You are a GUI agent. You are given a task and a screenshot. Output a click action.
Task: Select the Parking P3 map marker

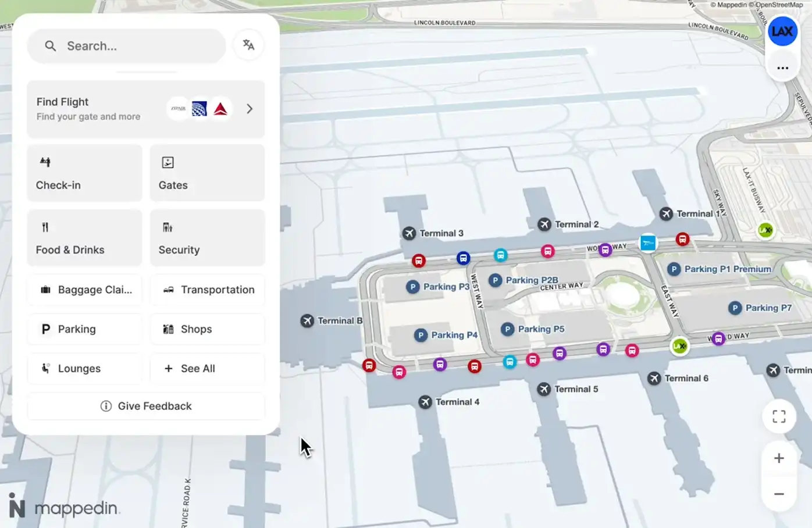413,287
